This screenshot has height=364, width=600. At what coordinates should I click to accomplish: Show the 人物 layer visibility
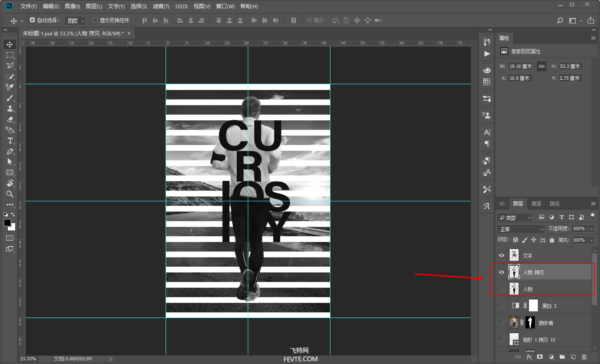tap(501, 289)
